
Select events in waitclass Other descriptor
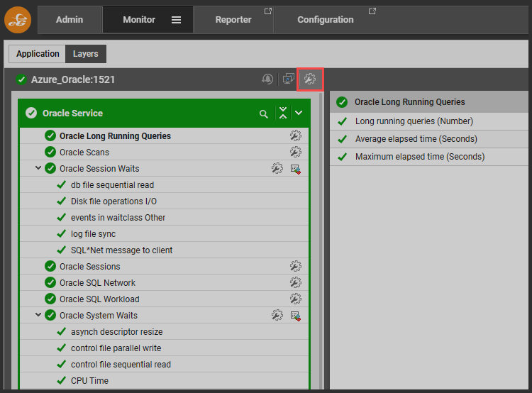(x=118, y=218)
